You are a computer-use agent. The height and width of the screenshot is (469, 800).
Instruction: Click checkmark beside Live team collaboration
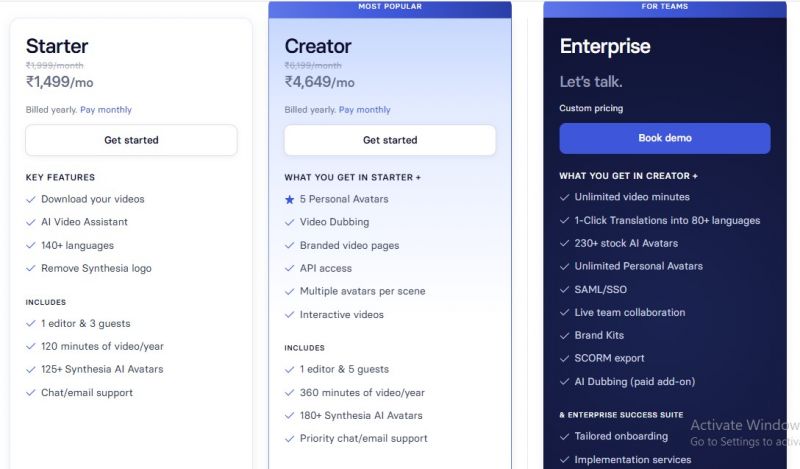(x=564, y=313)
